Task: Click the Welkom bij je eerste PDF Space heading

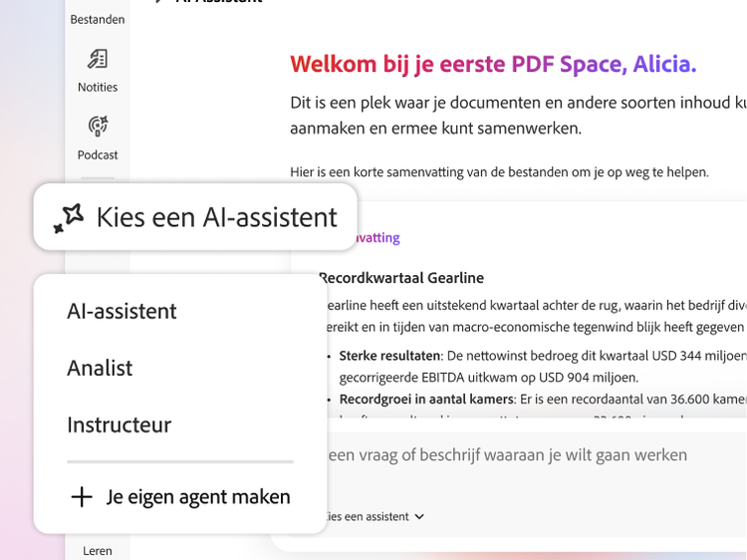Action: click(x=493, y=64)
